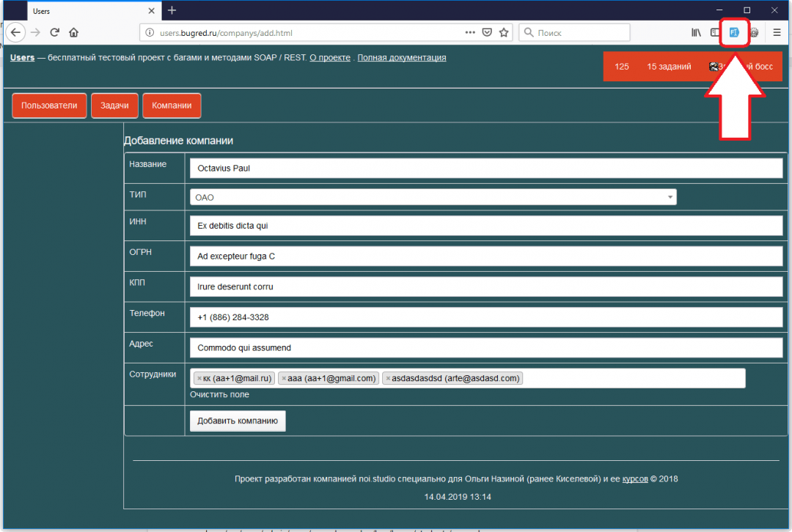792x532 pixels.
Task: Open the Firefox hamburger menu
Action: point(777,32)
